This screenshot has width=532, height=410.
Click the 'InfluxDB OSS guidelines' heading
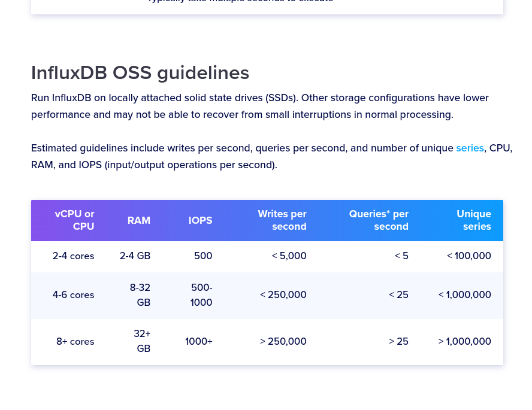pos(140,73)
